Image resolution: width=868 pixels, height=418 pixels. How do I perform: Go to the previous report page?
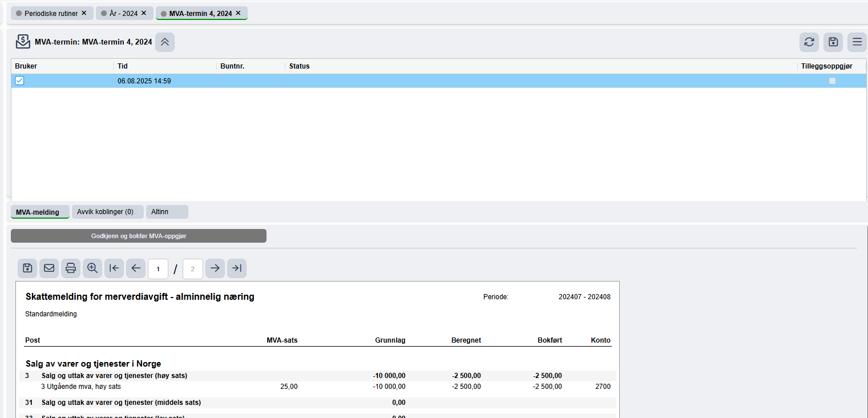pyautogui.click(x=136, y=268)
